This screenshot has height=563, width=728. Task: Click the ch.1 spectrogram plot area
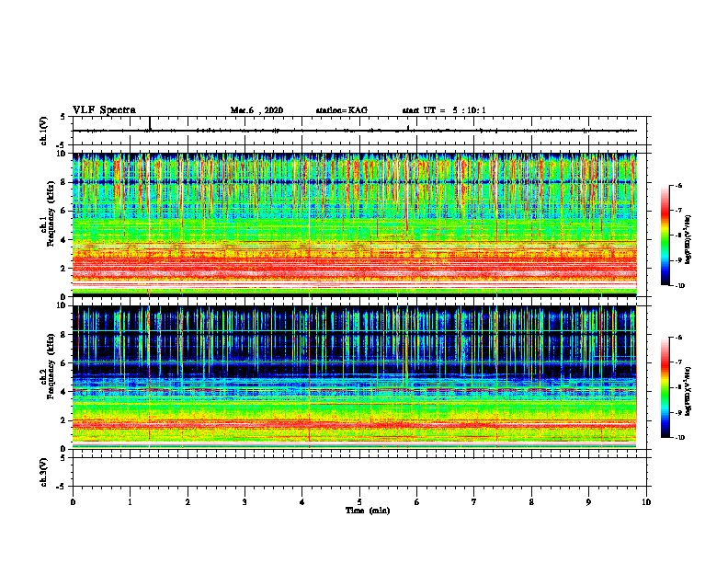point(355,224)
